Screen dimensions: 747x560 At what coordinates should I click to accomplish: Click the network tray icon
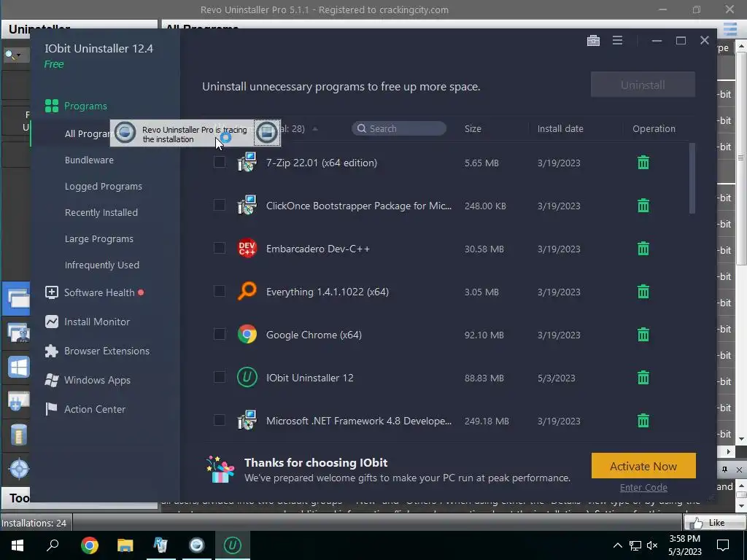pos(635,545)
